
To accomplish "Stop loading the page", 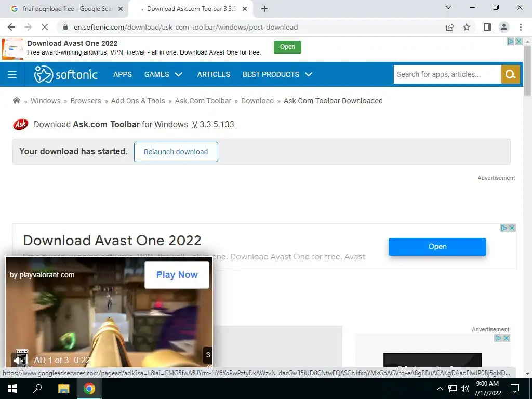I will [45, 27].
